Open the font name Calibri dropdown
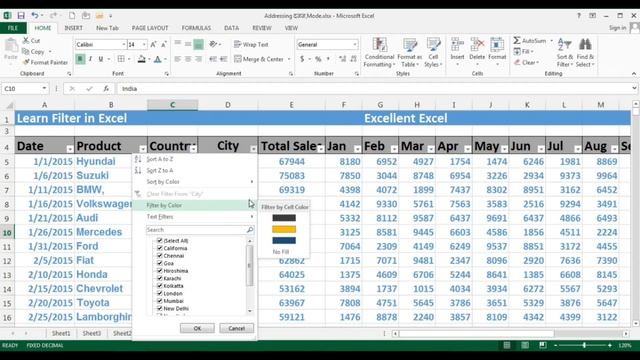Image resolution: width=640 pixels, height=360 pixels. point(124,44)
